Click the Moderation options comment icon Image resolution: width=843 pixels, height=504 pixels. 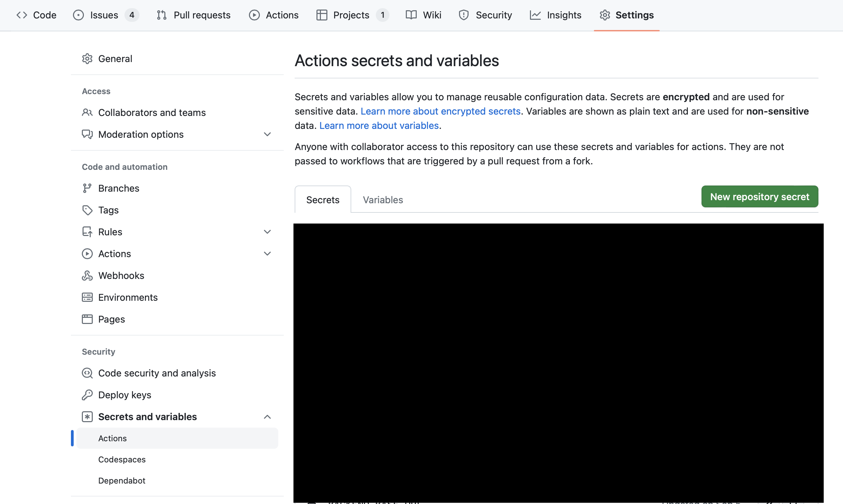[87, 134]
